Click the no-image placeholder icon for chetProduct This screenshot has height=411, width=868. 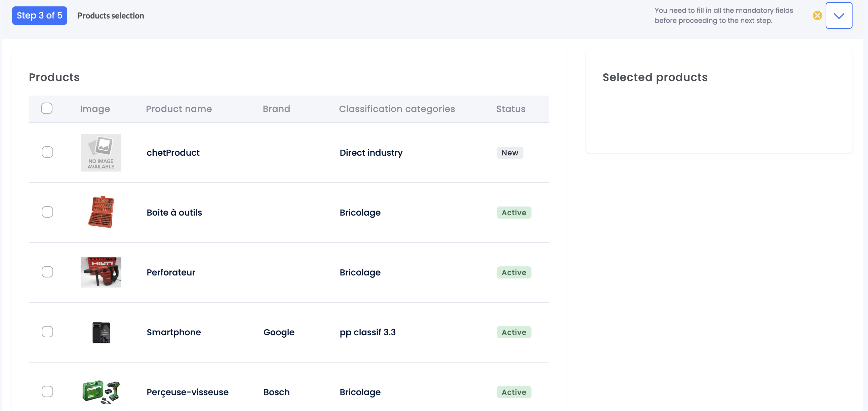[x=101, y=152]
